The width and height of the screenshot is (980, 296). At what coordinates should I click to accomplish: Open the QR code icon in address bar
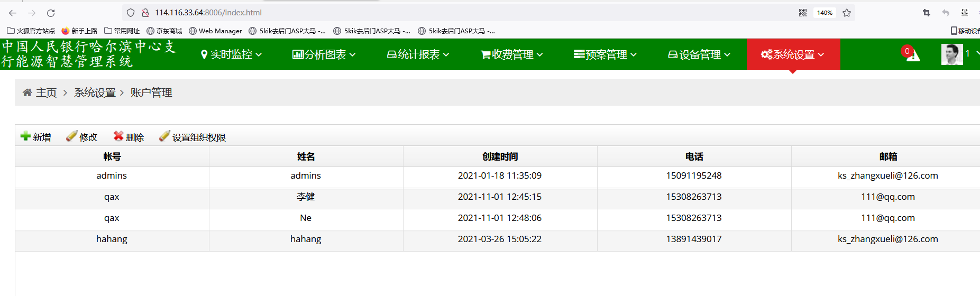coord(803,13)
